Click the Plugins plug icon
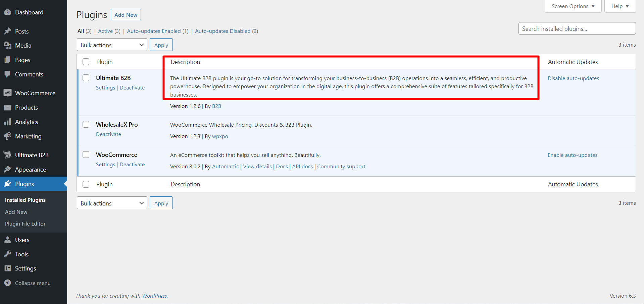Viewport: 644px width, 304px height. 7,184
